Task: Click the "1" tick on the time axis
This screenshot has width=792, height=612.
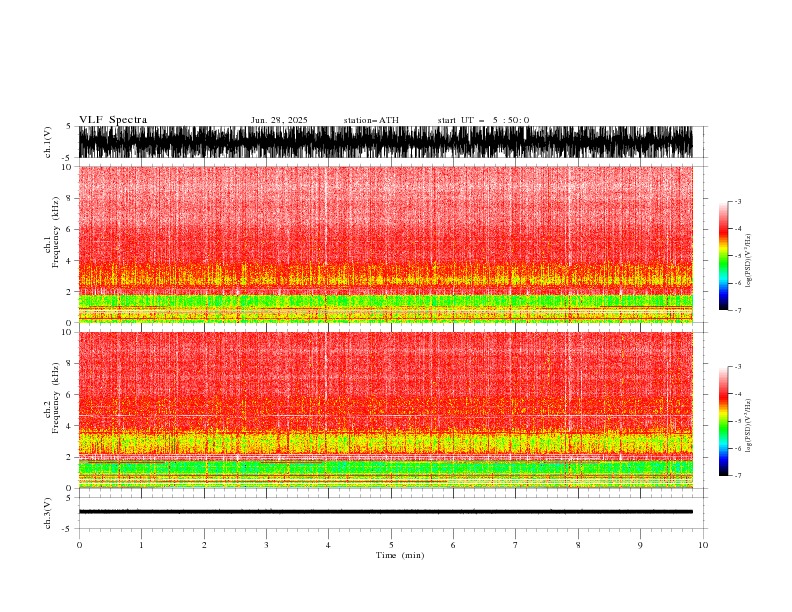Action: [141, 545]
